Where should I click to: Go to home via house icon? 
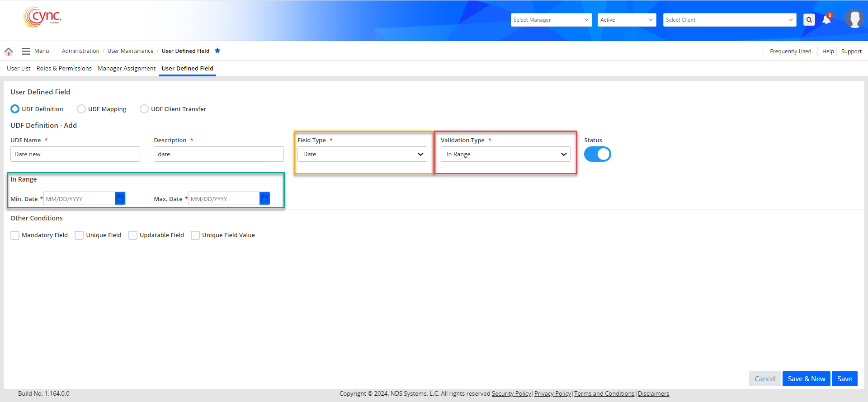click(9, 51)
